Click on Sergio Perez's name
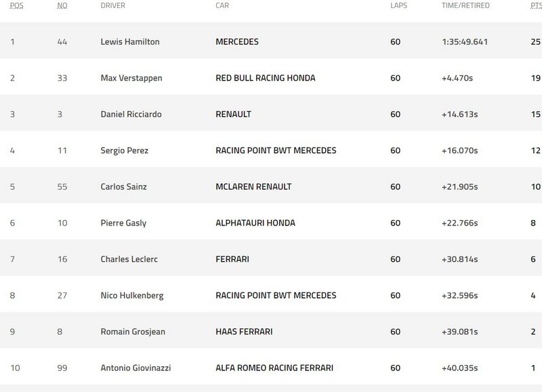542x392 pixels. click(124, 150)
